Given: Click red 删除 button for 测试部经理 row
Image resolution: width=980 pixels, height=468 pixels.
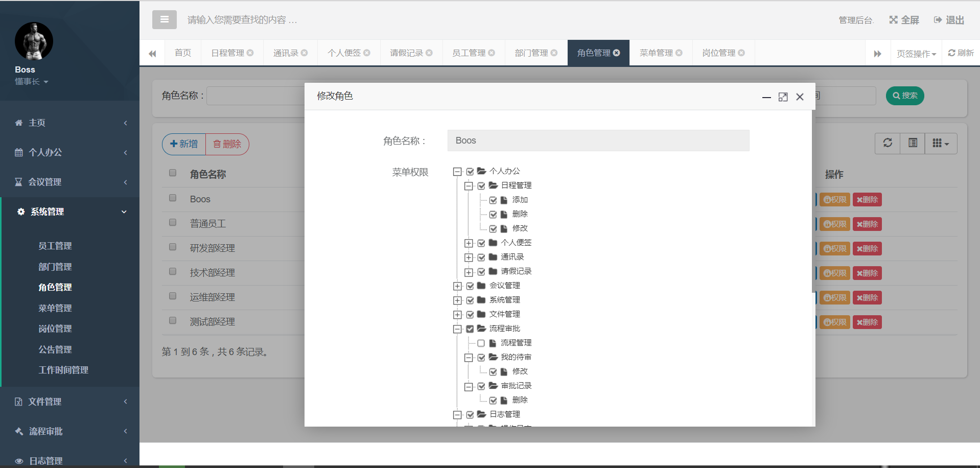Looking at the screenshot, I should 867,322.
